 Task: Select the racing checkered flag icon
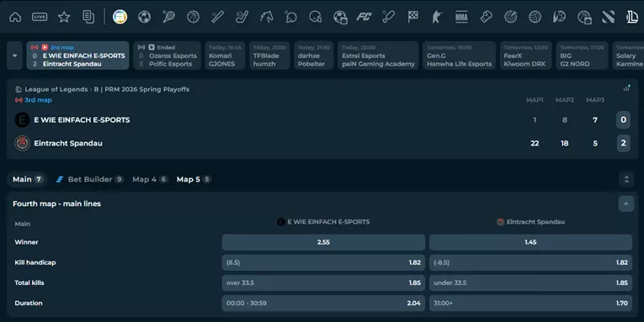click(412, 17)
